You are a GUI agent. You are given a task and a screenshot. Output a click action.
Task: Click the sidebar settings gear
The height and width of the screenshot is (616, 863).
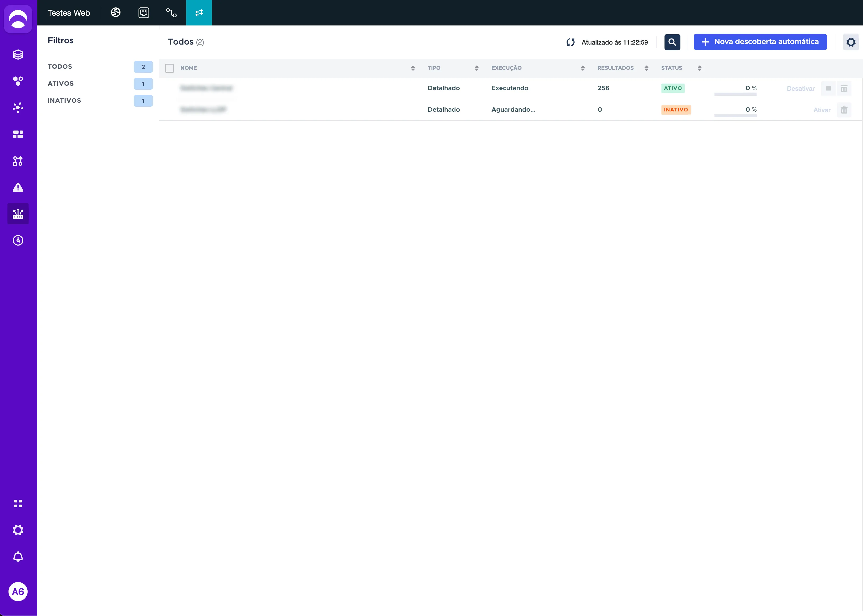pyautogui.click(x=18, y=530)
